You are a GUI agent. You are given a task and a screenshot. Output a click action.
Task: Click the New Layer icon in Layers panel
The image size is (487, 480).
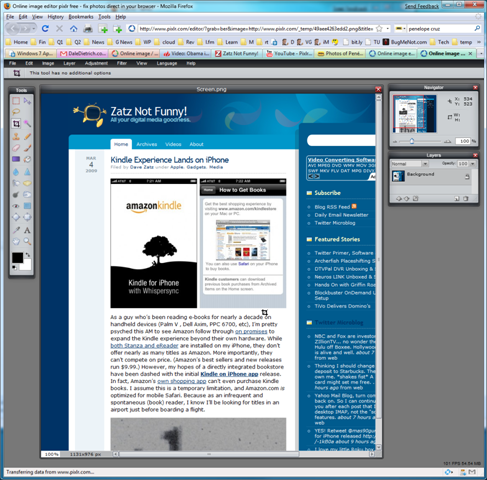[457, 199]
